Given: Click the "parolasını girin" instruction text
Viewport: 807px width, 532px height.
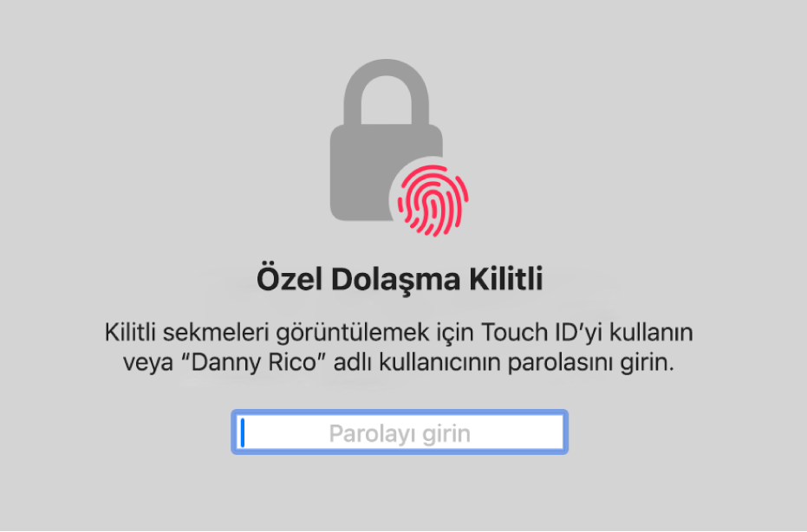Looking at the screenshot, I should 591,363.
